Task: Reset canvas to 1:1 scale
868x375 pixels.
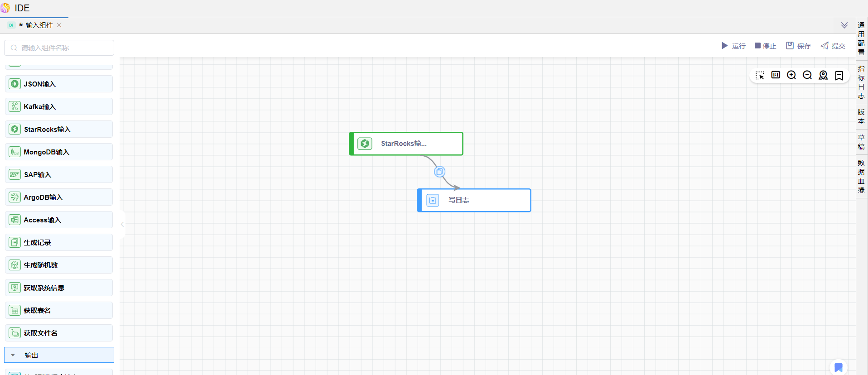Action: pyautogui.click(x=776, y=75)
